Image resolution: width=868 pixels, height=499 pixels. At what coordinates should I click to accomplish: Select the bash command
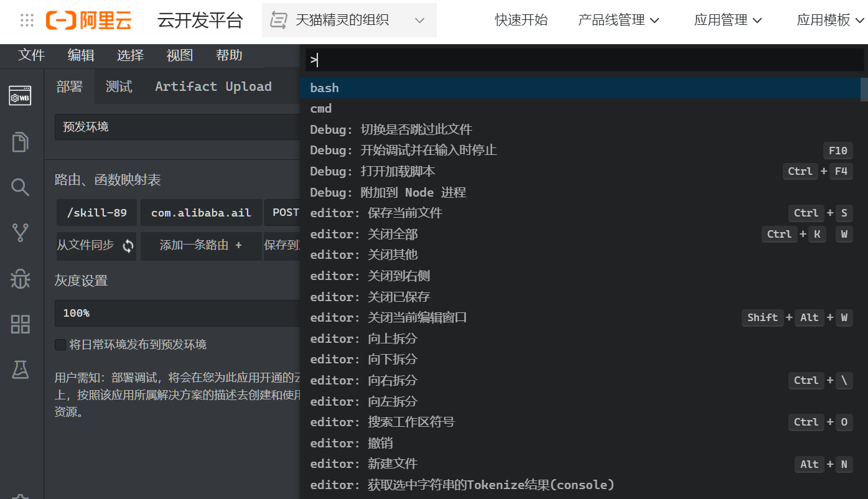580,88
